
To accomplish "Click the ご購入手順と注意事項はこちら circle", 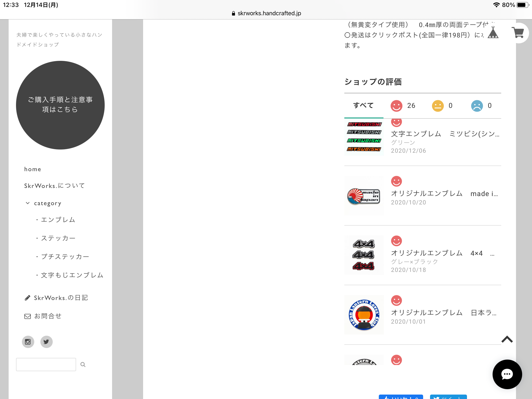I will pos(60,105).
